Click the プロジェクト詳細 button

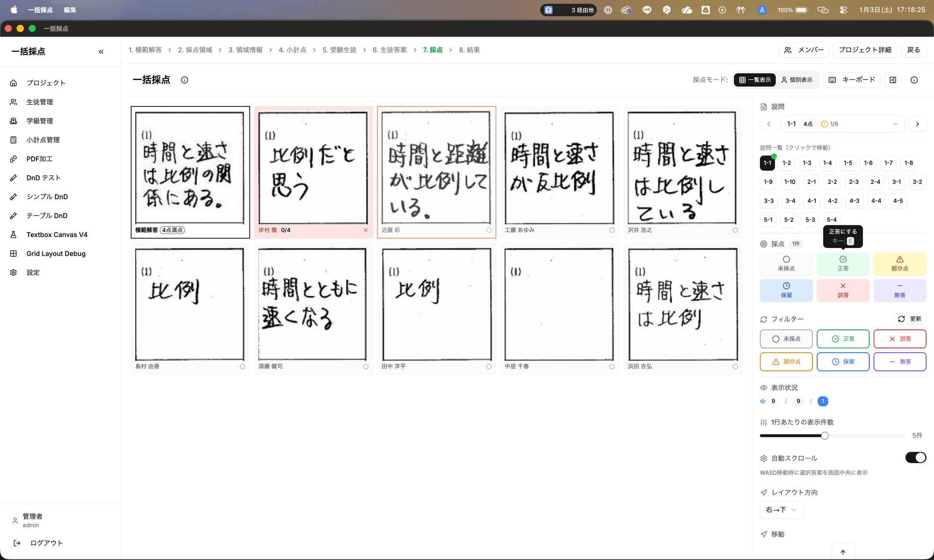pyautogui.click(x=864, y=50)
